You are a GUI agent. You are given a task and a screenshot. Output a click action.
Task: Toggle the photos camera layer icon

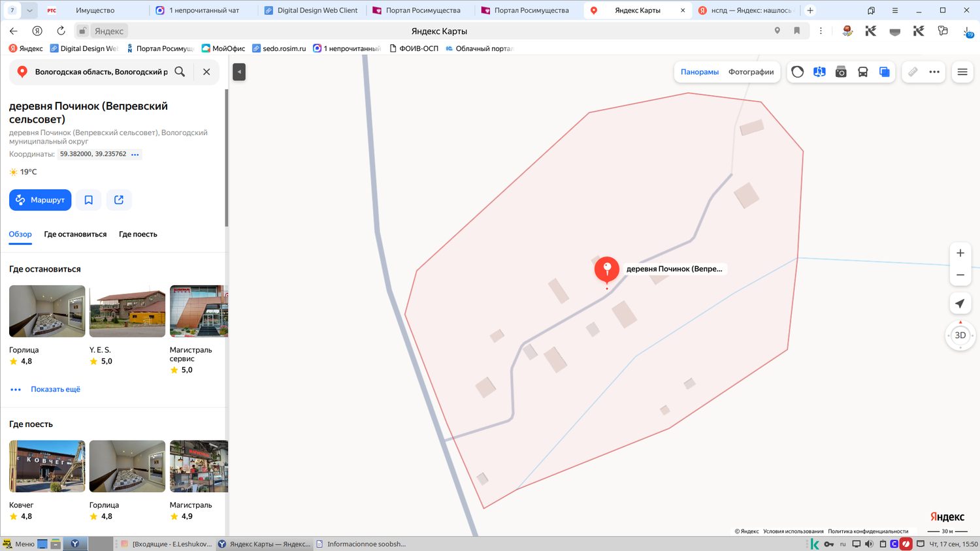coord(841,72)
